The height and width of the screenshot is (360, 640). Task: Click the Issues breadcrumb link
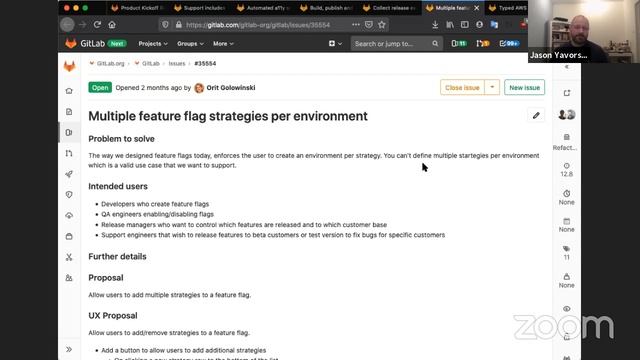177,63
